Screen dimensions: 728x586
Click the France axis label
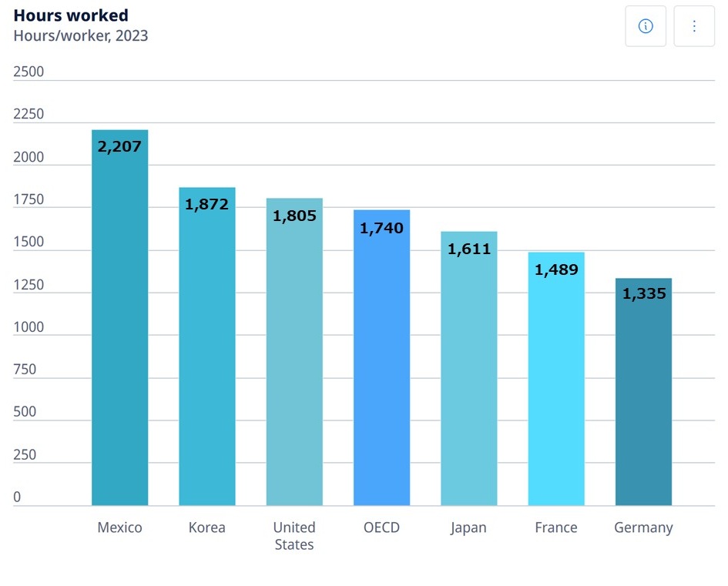(x=556, y=527)
